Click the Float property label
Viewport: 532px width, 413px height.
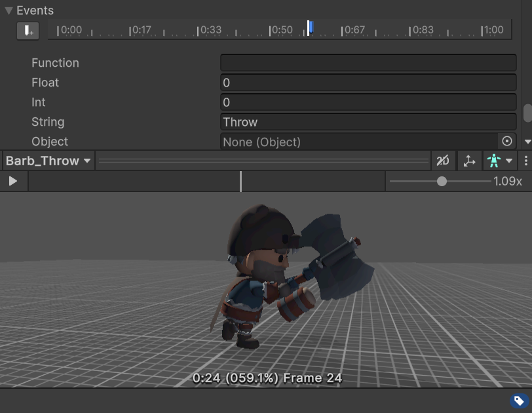pos(45,83)
